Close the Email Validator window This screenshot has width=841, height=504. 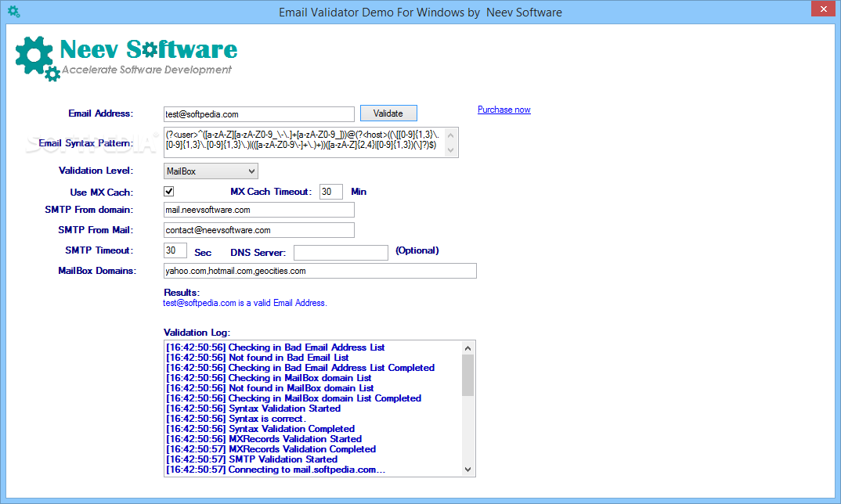823,9
